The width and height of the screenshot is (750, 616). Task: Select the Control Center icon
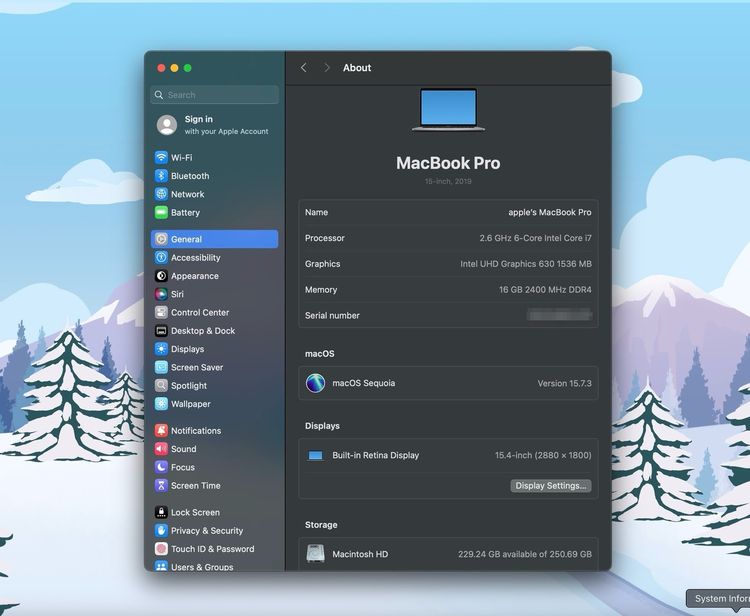[x=161, y=312]
